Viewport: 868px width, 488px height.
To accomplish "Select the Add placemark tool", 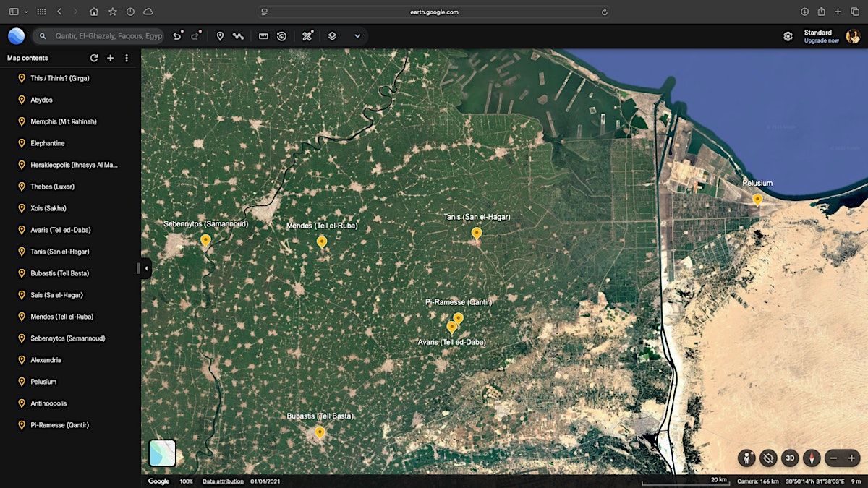I will coord(220,36).
